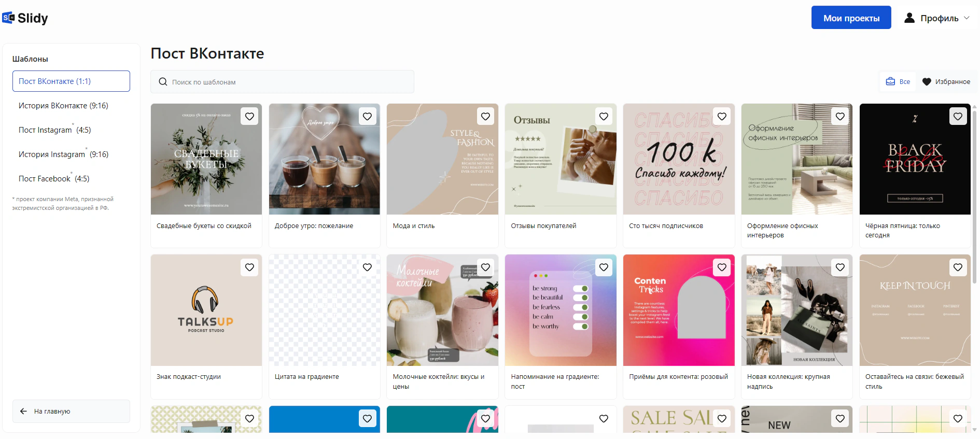The width and height of the screenshot is (980, 439).
Task: Click the vertical scrollbar of the template grid
Action: pyautogui.click(x=974, y=197)
